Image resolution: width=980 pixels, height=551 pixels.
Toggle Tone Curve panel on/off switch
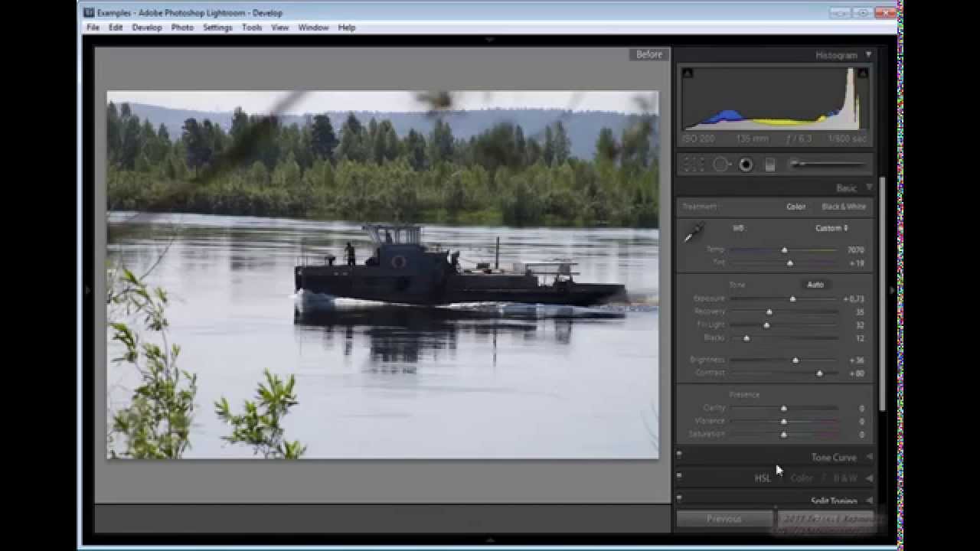coord(679,454)
